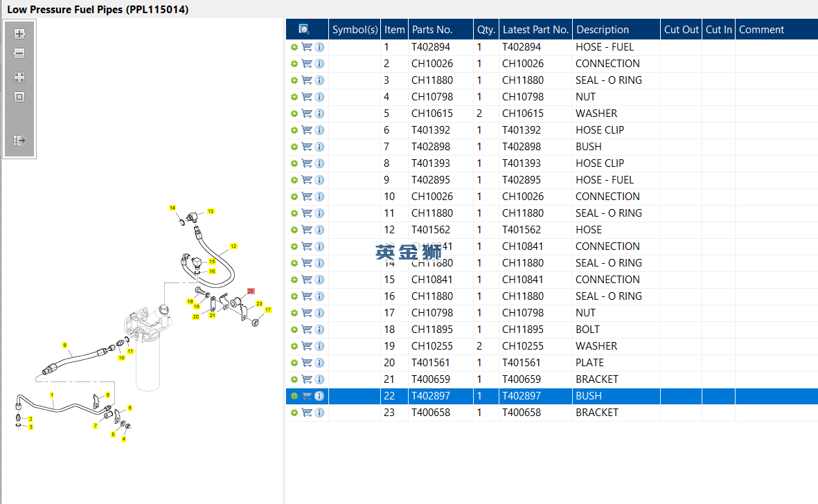
Task: Click the Cut In column header
Action: pos(719,29)
